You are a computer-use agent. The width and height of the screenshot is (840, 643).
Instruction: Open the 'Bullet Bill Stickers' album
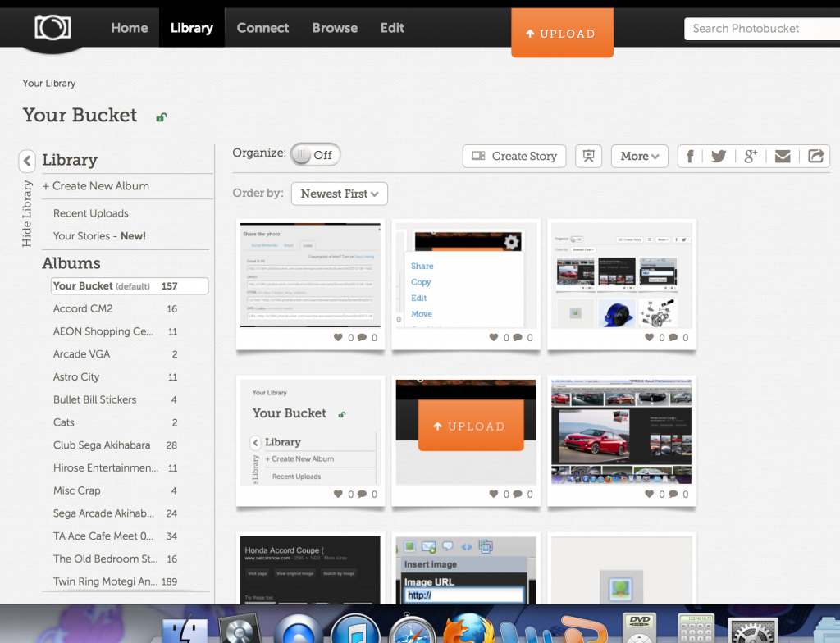tap(115, 399)
